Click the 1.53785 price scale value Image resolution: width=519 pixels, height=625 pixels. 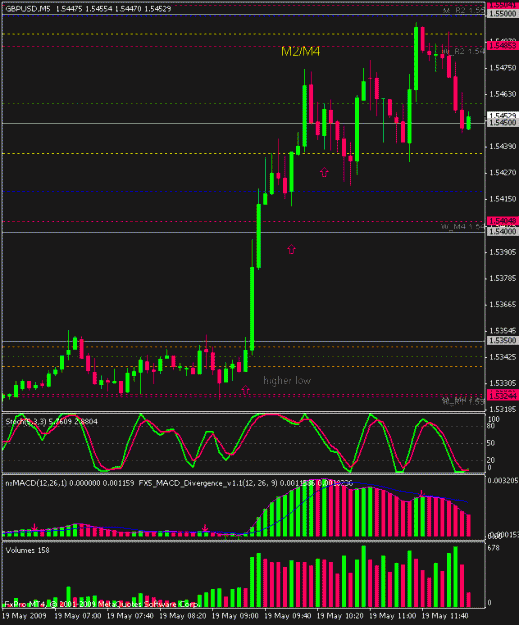click(503, 278)
